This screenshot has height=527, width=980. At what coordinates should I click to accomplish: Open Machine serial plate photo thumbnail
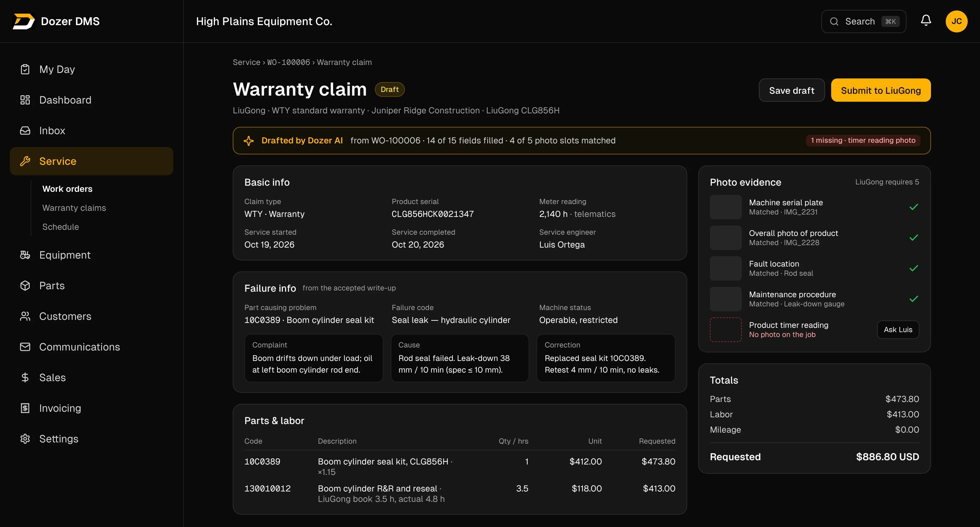pyautogui.click(x=726, y=207)
